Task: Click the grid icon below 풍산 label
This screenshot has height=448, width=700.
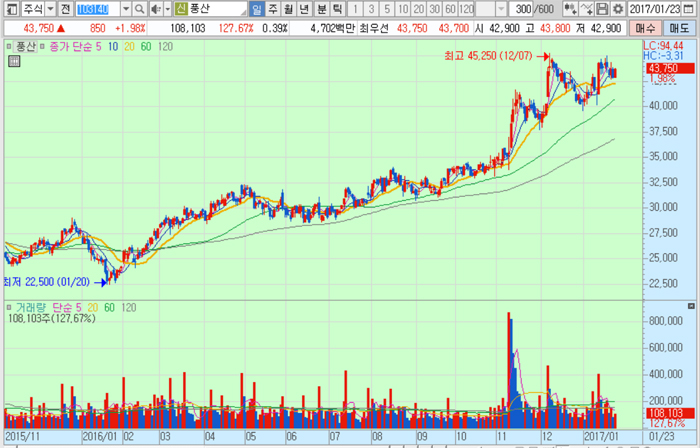Action: [14, 62]
